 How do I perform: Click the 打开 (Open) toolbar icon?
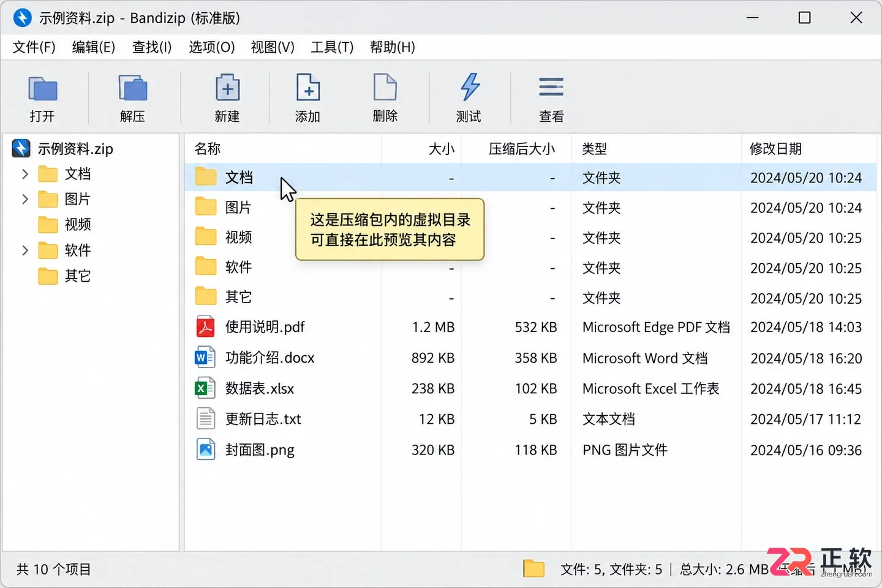(42, 89)
